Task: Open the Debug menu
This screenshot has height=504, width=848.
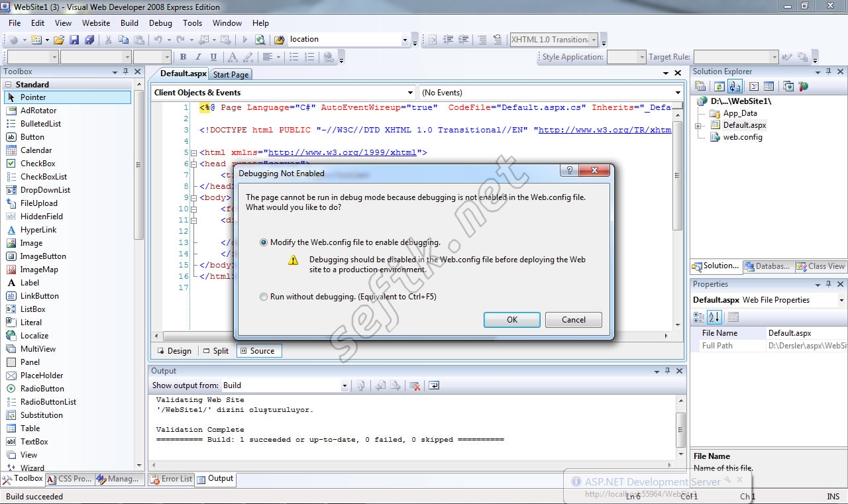Action: pyautogui.click(x=160, y=23)
